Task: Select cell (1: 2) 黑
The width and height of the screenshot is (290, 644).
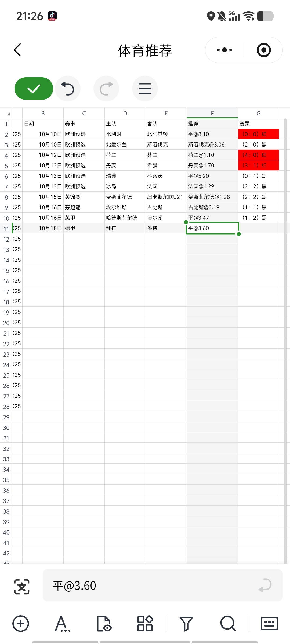Action: [259, 218]
